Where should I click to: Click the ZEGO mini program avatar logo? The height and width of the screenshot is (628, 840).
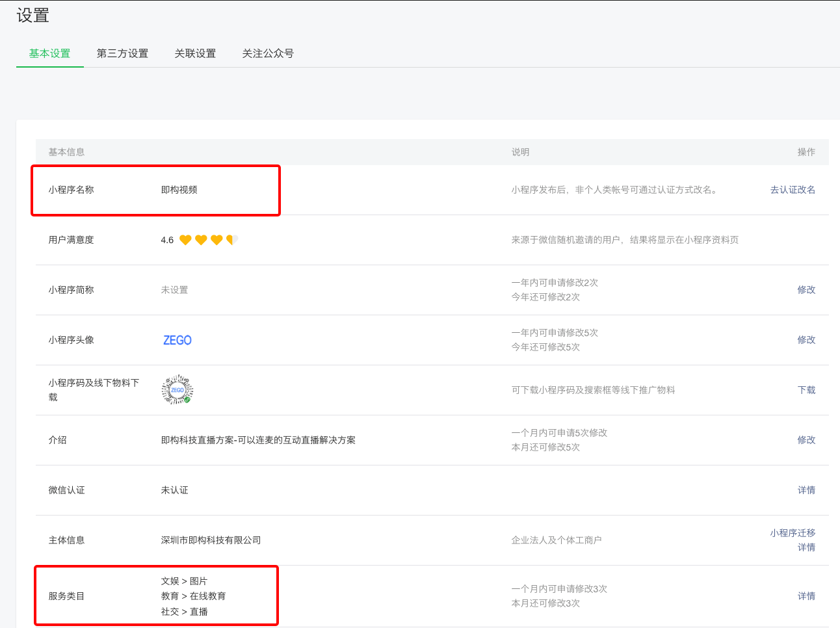tap(177, 340)
